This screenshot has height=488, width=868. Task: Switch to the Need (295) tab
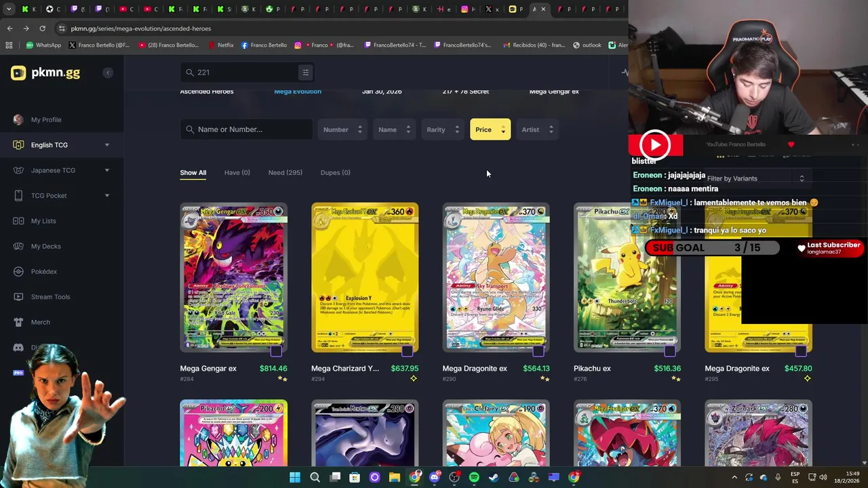coord(285,173)
